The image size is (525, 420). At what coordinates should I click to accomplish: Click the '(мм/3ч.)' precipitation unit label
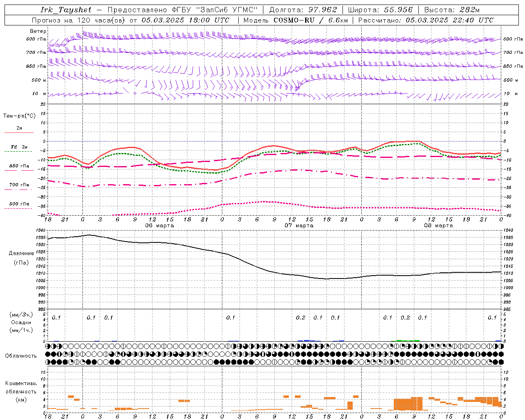pos(21,315)
